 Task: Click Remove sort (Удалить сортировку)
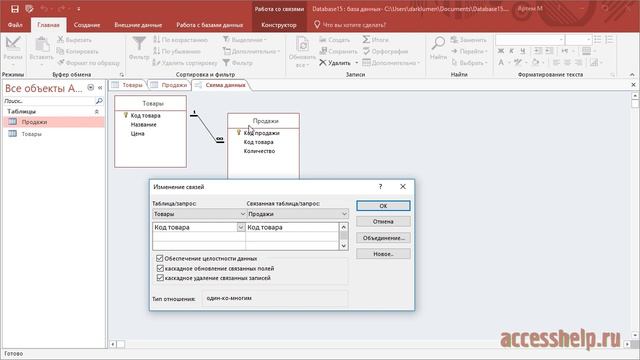(x=184, y=62)
